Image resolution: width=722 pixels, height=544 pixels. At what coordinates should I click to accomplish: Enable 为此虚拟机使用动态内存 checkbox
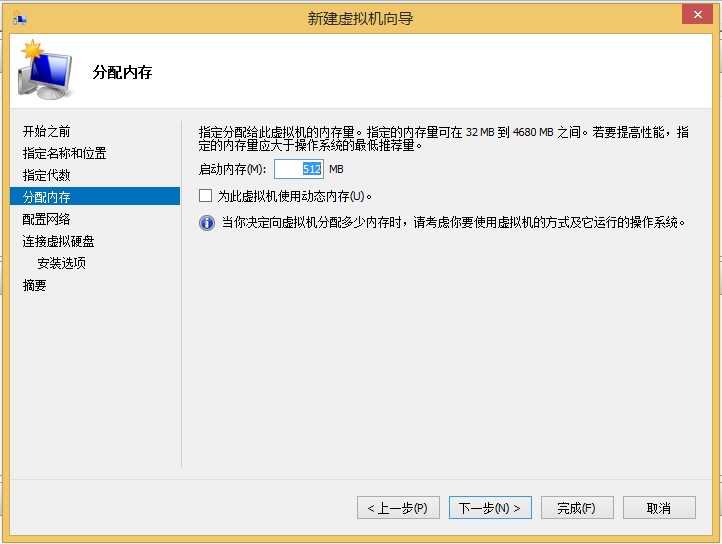click(x=205, y=196)
